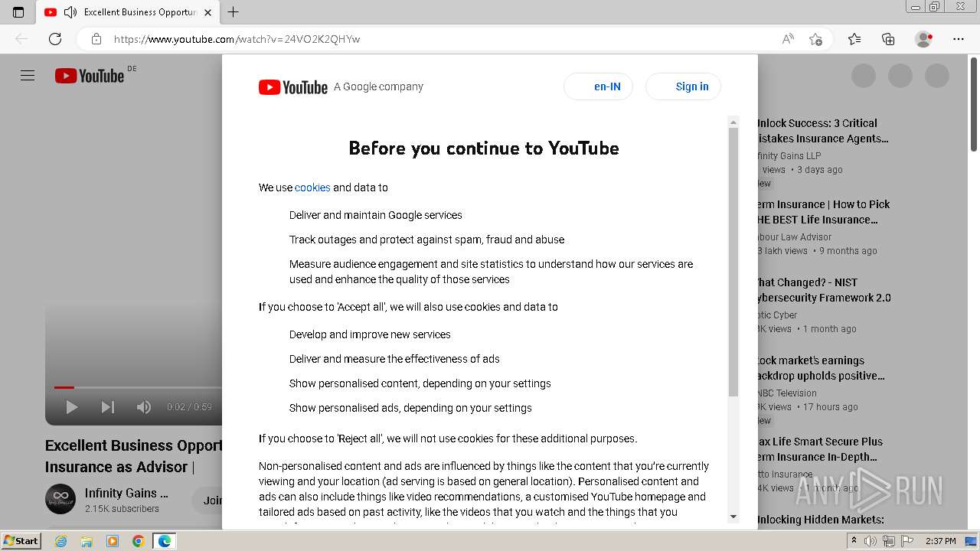Open a new browser tab
Image resolution: width=980 pixels, height=551 pixels.
(x=234, y=12)
